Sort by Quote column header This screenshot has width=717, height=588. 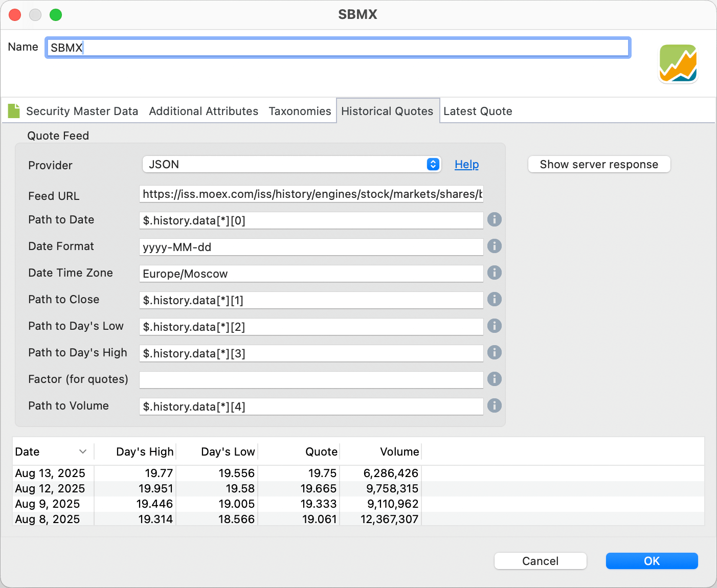299,451
